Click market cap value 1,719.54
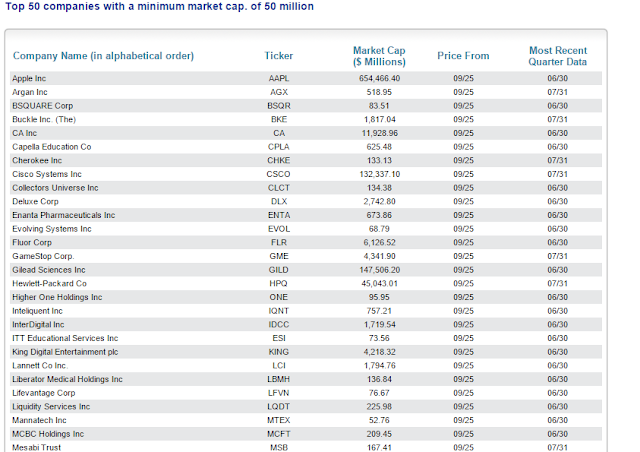The image size is (640, 452). click(379, 325)
